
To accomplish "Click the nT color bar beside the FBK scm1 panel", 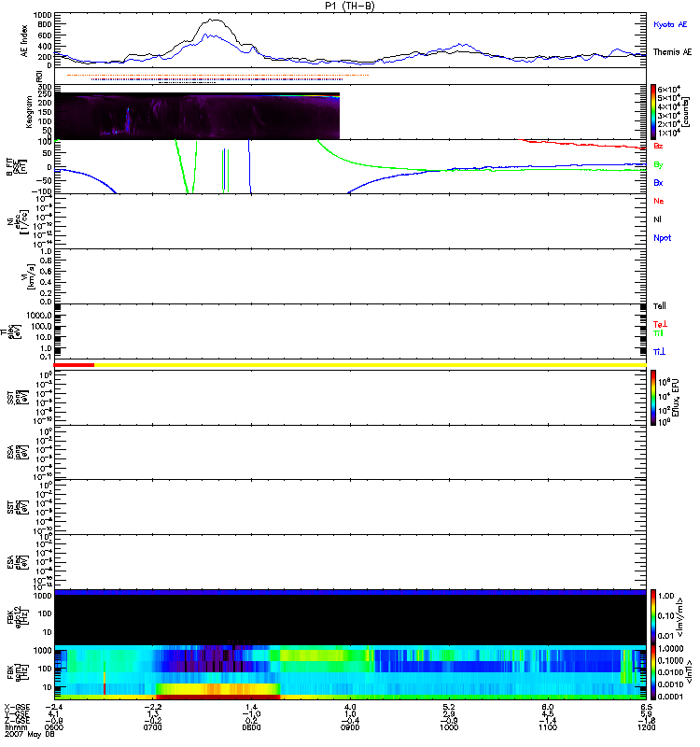I will tap(653, 672).
